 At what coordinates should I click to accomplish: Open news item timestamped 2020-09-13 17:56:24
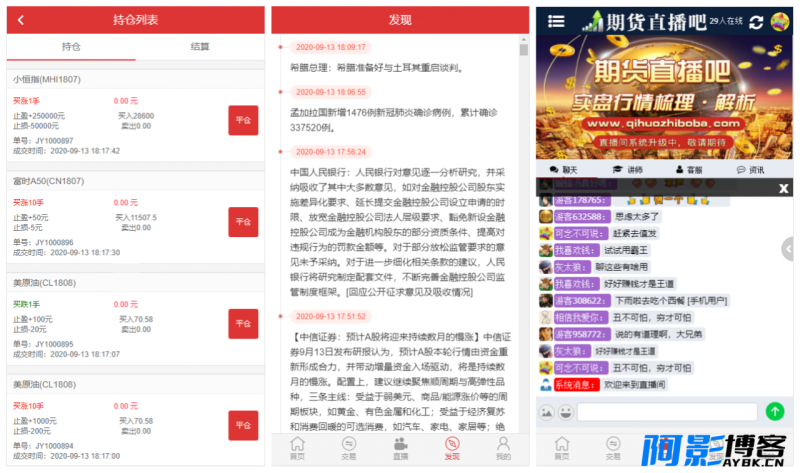[331, 152]
